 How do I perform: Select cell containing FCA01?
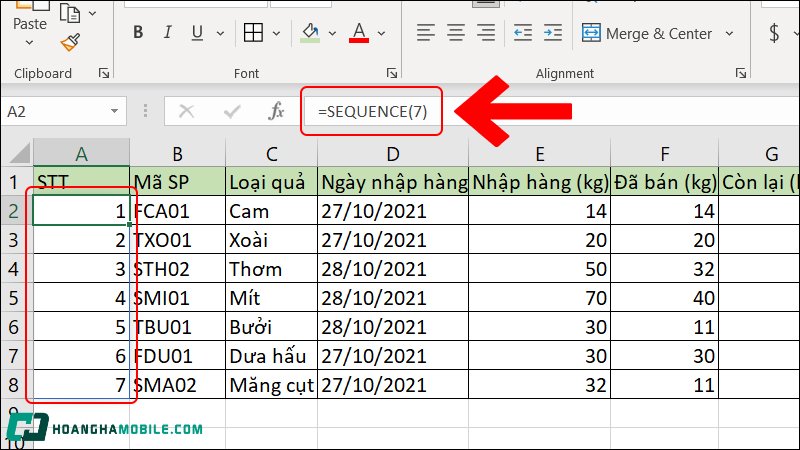(177, 211)
